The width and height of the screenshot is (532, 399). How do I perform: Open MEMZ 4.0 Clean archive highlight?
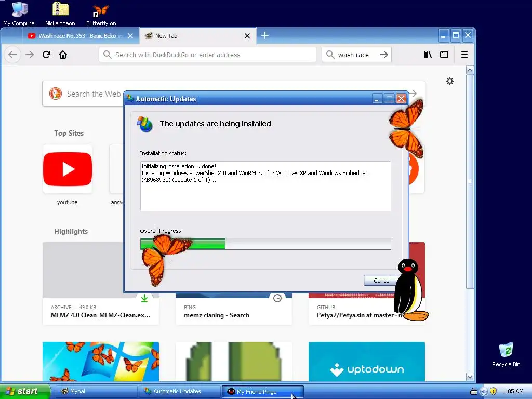point(100,312)
